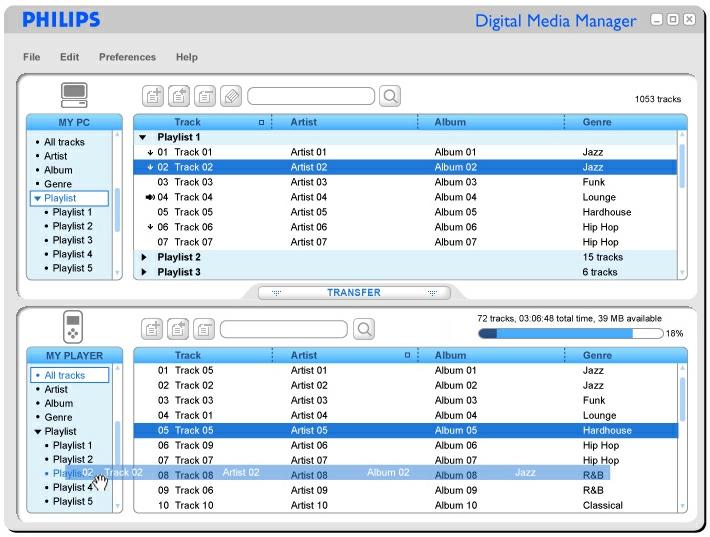Click add-to-playlist arrow icon in My Player toolbar
The image size is (710, 537).
pyautogui.click(x=178, y=329)
